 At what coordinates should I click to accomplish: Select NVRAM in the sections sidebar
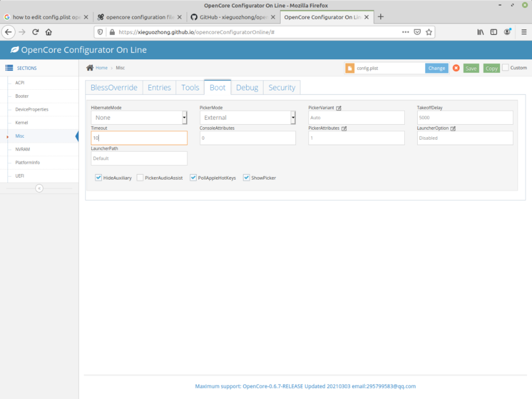click(22, 149)
